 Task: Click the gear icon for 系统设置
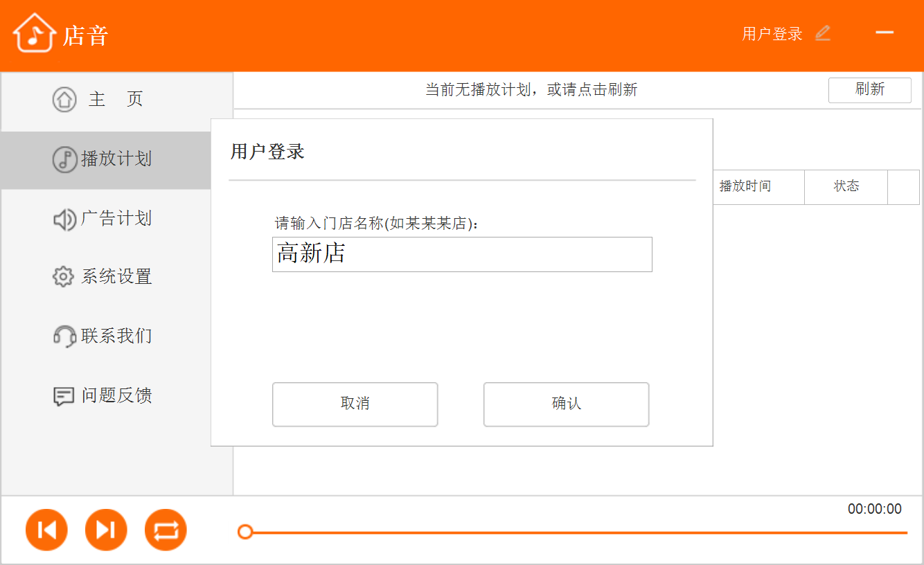(63, 277)
